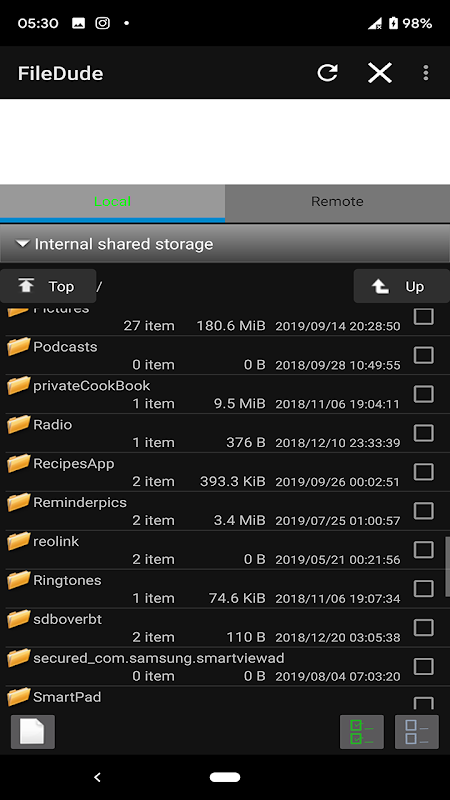Viewport: 450px width, 800px height.
Task: Tap the green select-all checklist icon
Action: (x=362, y=732)
